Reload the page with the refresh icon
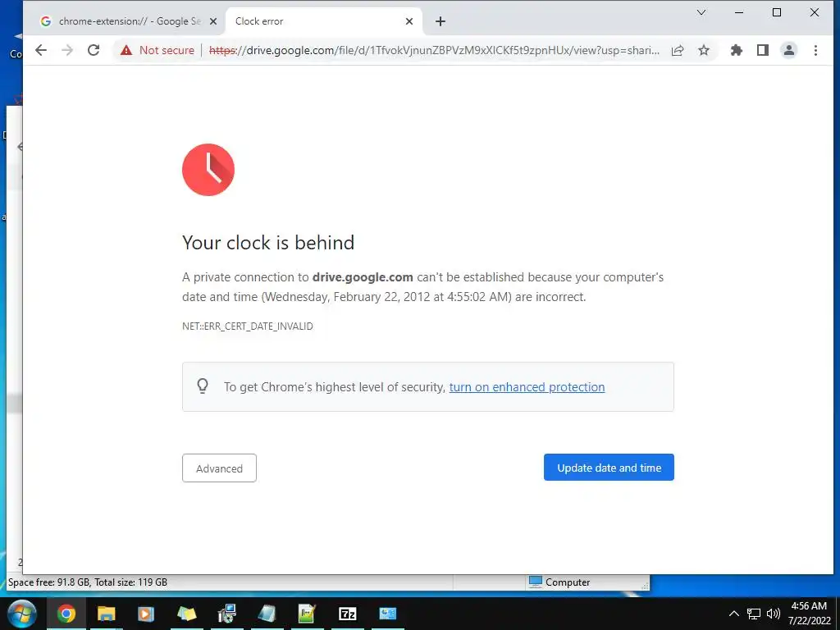The image size is (840, 630). coord(94,50)
